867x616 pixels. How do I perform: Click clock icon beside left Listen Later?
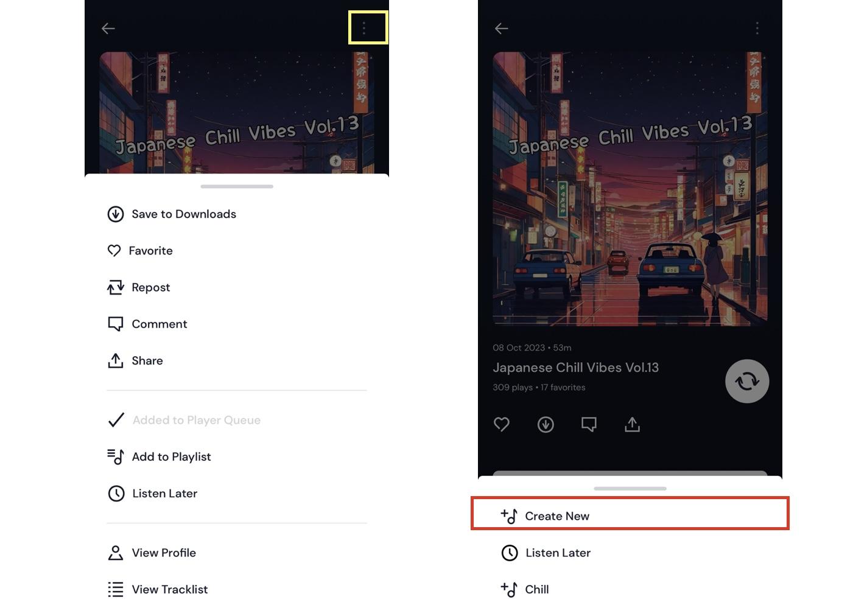[116, 493]
